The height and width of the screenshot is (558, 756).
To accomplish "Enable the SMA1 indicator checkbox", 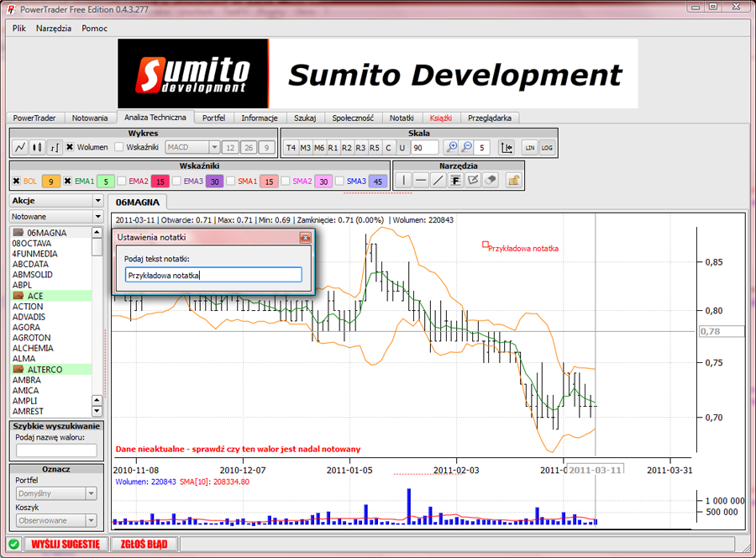I will coord(230,181).
